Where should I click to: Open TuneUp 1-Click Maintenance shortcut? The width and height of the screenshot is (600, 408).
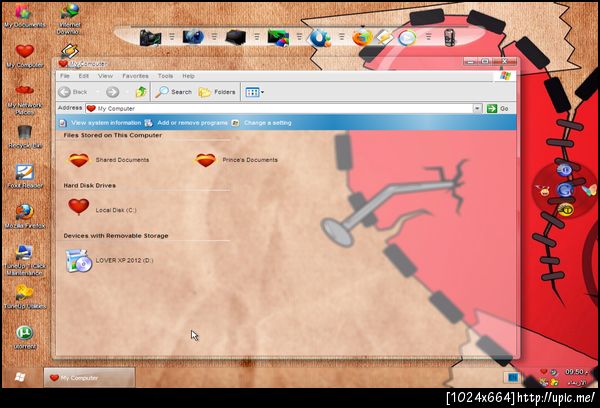point(25,260)
